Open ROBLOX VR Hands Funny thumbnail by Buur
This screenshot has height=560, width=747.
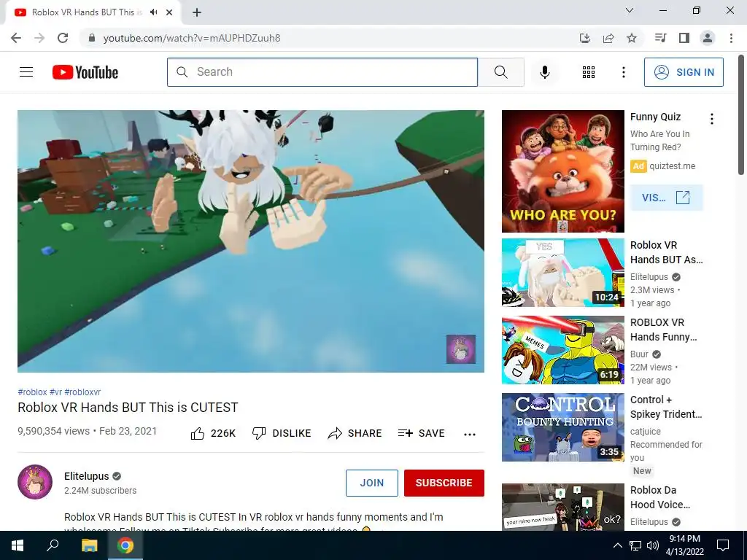click(562, 350)
